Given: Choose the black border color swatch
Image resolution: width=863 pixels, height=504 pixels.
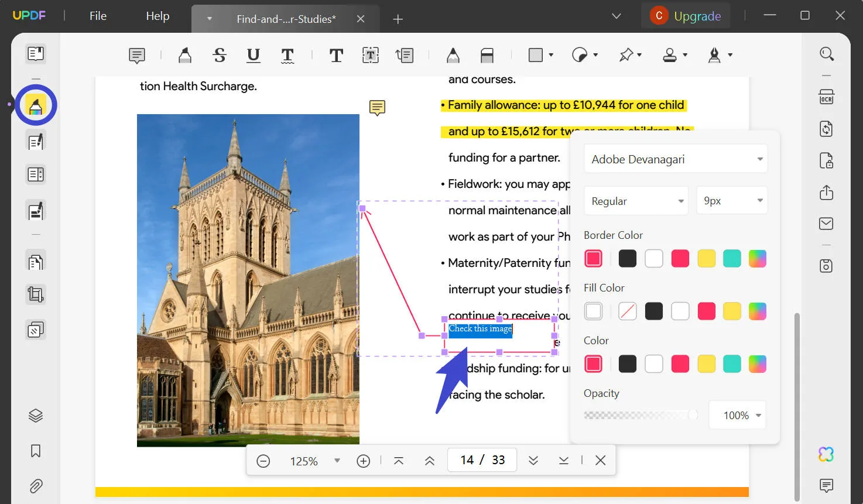Looking at the screenshot, I should click(x=627, y=259).
